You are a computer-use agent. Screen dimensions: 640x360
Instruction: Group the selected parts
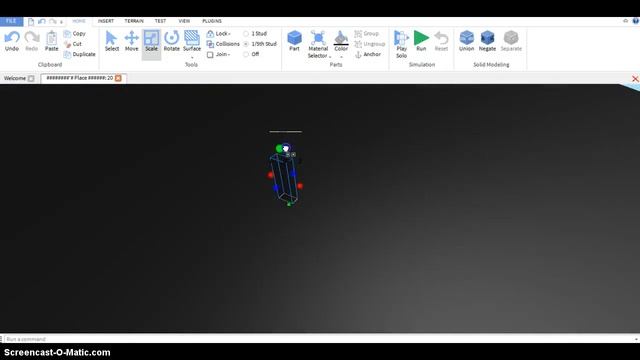tap(367, 33)
